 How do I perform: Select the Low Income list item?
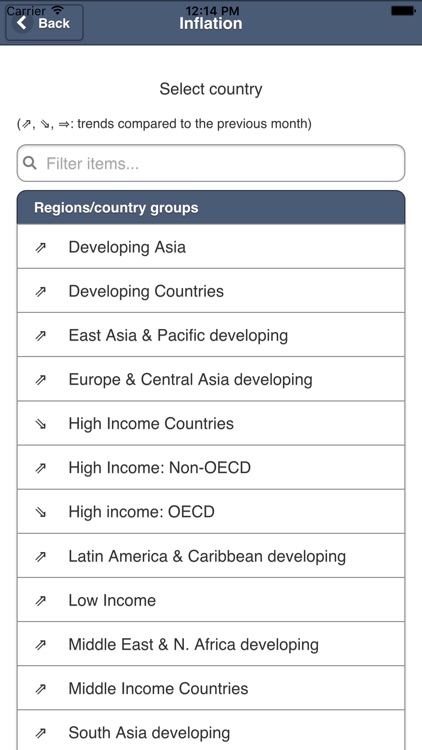coord(211,600)
